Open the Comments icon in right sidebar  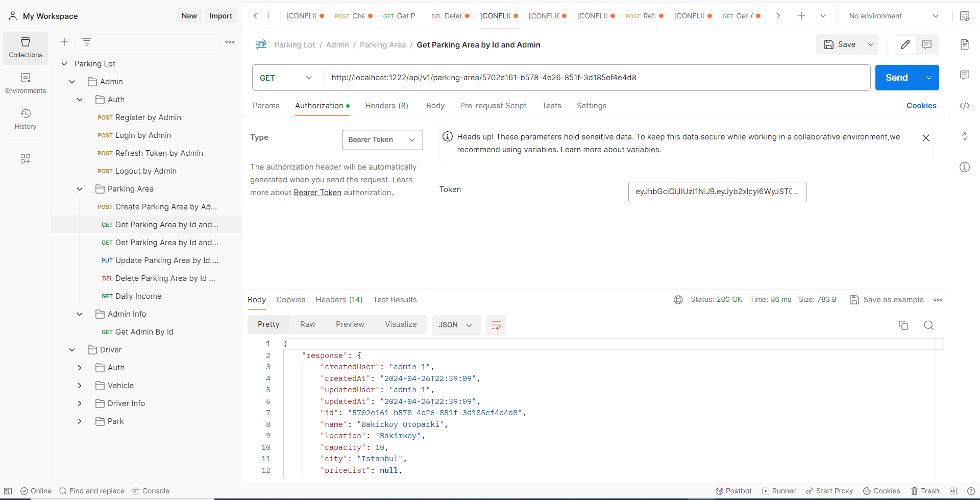(x=965, y=75)
